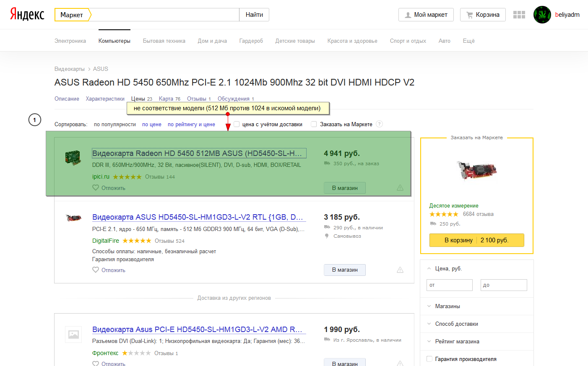Add to cart for 2 100 руб.

click(x=477, y=240)
